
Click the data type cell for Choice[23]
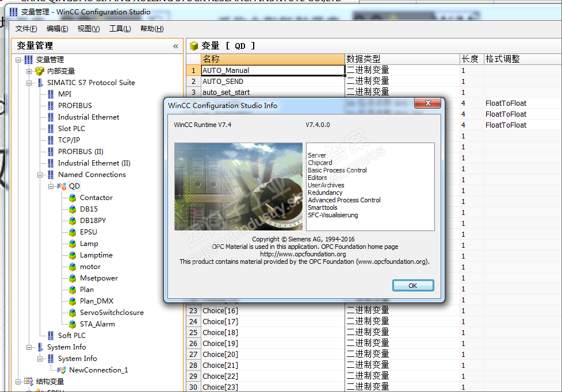[x=402, y=387]
